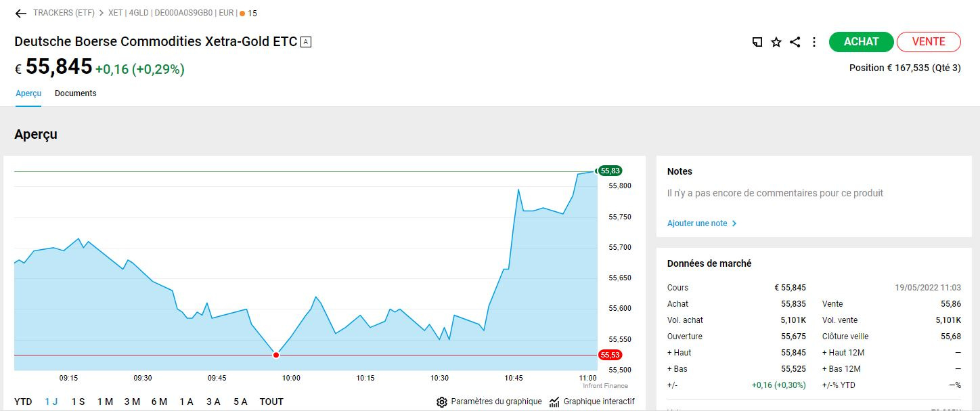This screenshot has height=411, width=980.
Task: Click the 10:00 time axis label
Action: tap(292, 378)
